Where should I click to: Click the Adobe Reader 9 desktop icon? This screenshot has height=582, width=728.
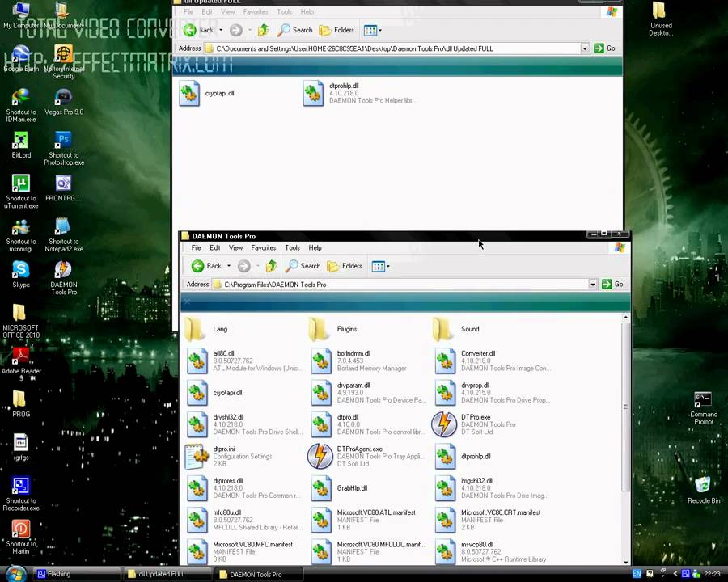[x=21, y=364]
